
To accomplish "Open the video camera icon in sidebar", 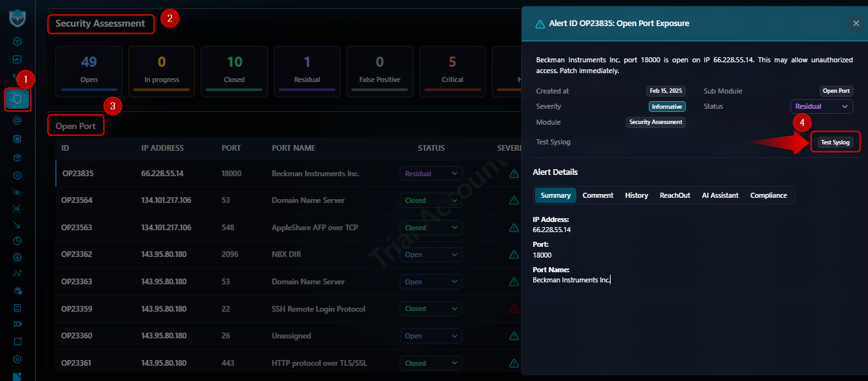I will [x=17, y=324].
